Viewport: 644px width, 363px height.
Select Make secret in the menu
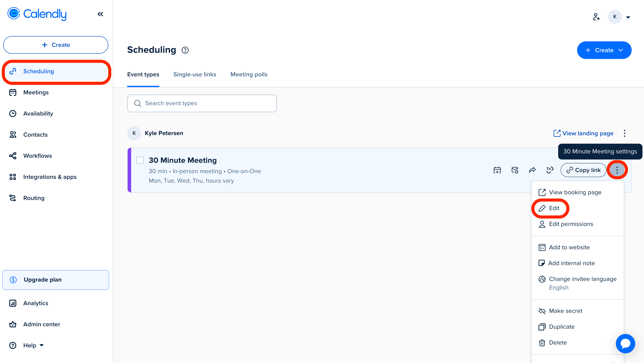pos(565,311)
